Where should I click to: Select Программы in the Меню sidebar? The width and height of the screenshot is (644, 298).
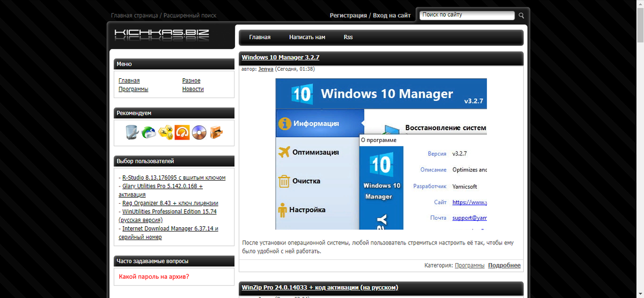pyautogui.click(x=134, y=89)
